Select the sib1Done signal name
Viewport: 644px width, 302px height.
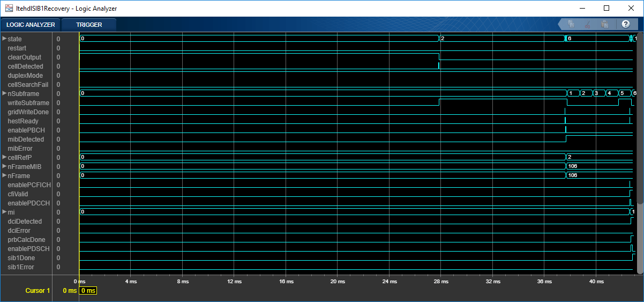tap(21, 258)
